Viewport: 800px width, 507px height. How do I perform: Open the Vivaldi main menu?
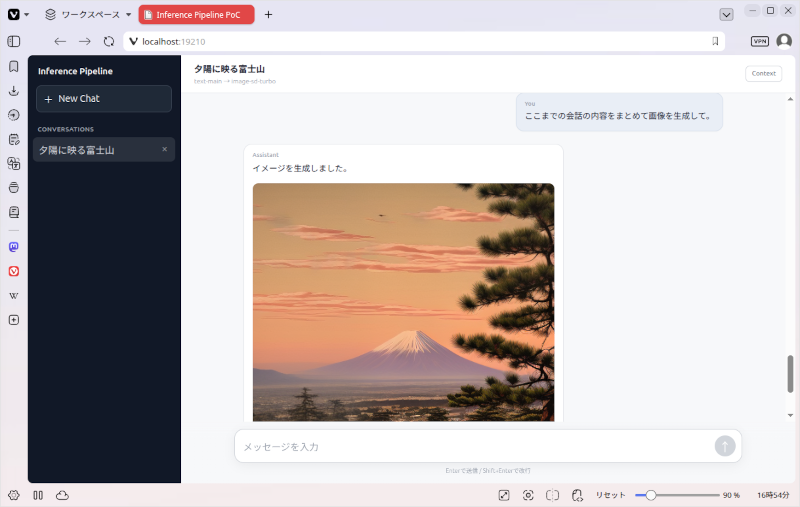point(18,15)
